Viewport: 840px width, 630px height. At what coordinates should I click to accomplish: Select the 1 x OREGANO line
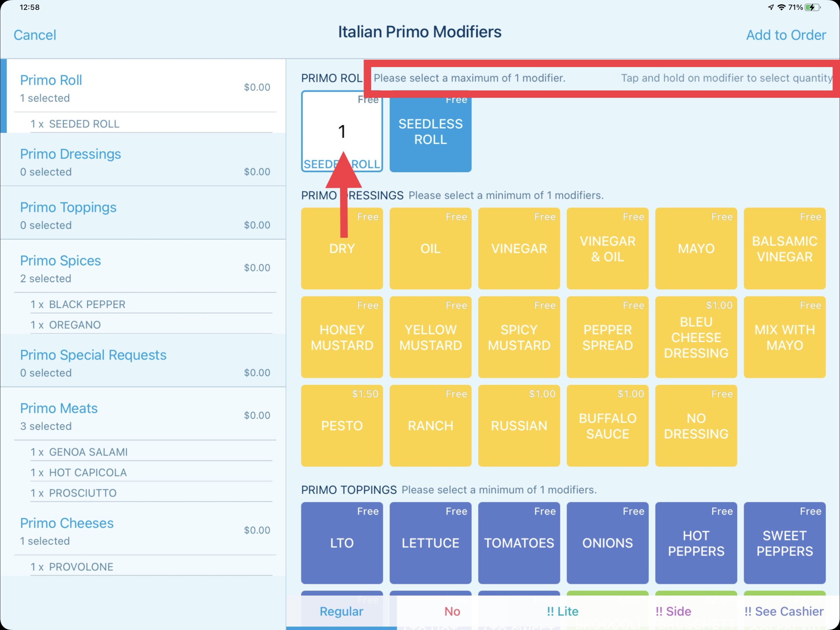point(151,324)
